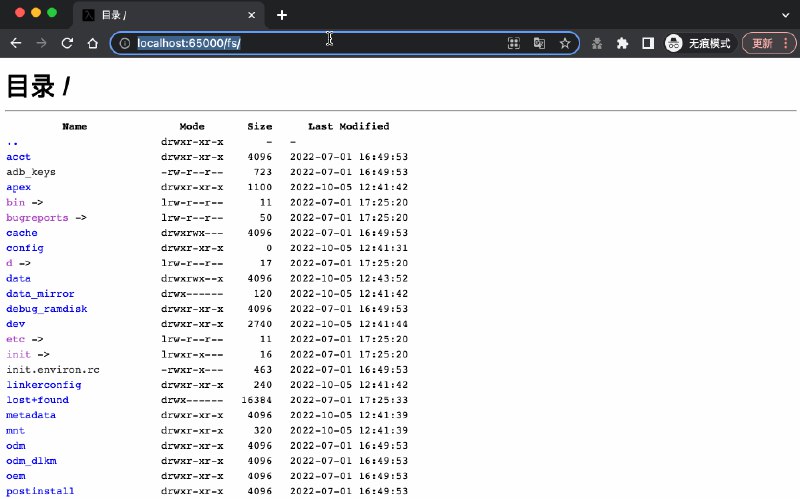This screenshot has width=800, height=499.
Task: Close the 目录 / tab
Action: [252, 15]
